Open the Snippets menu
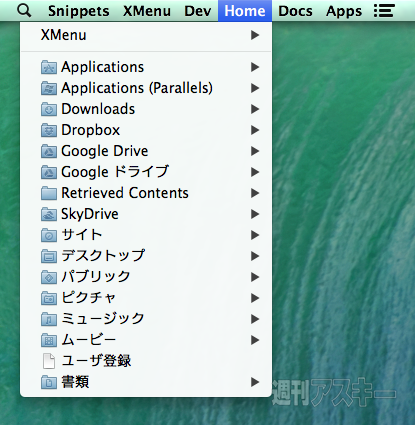Screen dimensions: 415x425 pyautogui.click(x=79, y=11)
